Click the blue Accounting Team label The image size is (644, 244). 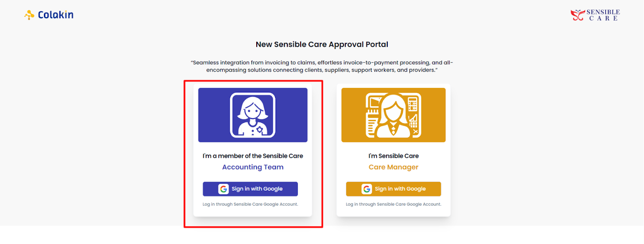[252, 167]
